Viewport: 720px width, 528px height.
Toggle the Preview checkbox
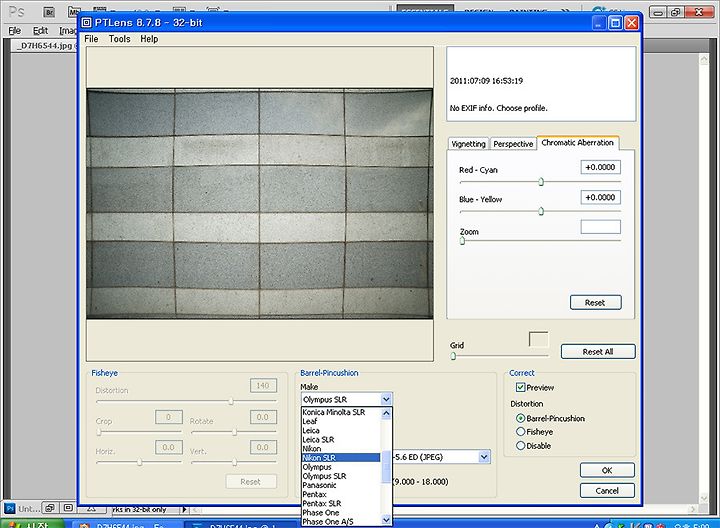[x=520, y=387]
